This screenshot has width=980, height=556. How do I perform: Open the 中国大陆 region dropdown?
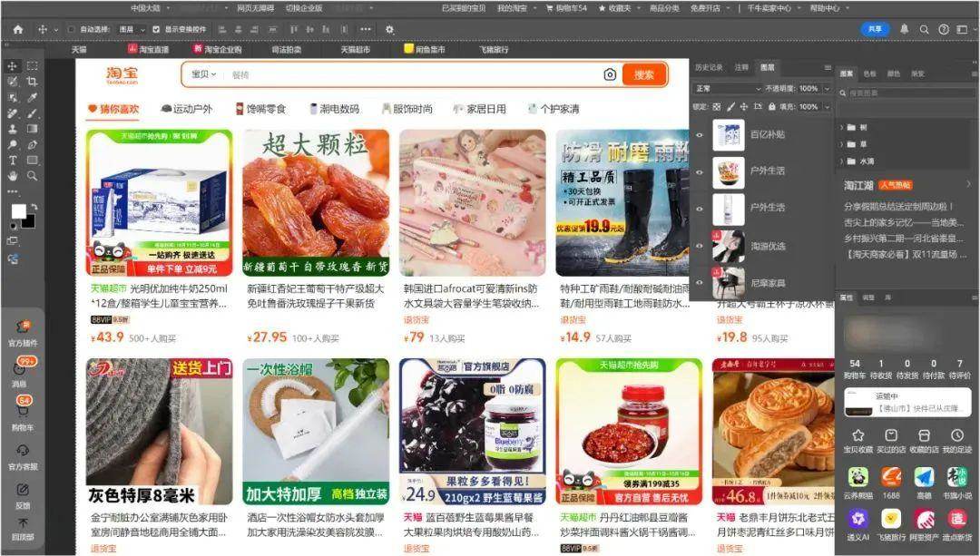tap(149, 8)
